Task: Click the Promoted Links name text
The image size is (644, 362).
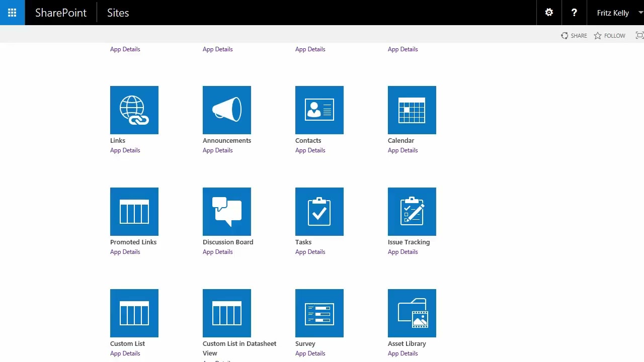Action: [133, 242]
